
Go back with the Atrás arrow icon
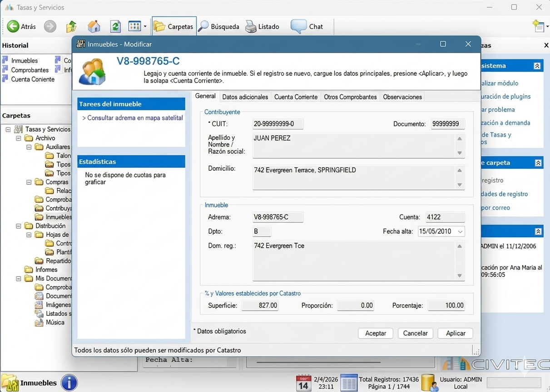click(x=13, y=26)
